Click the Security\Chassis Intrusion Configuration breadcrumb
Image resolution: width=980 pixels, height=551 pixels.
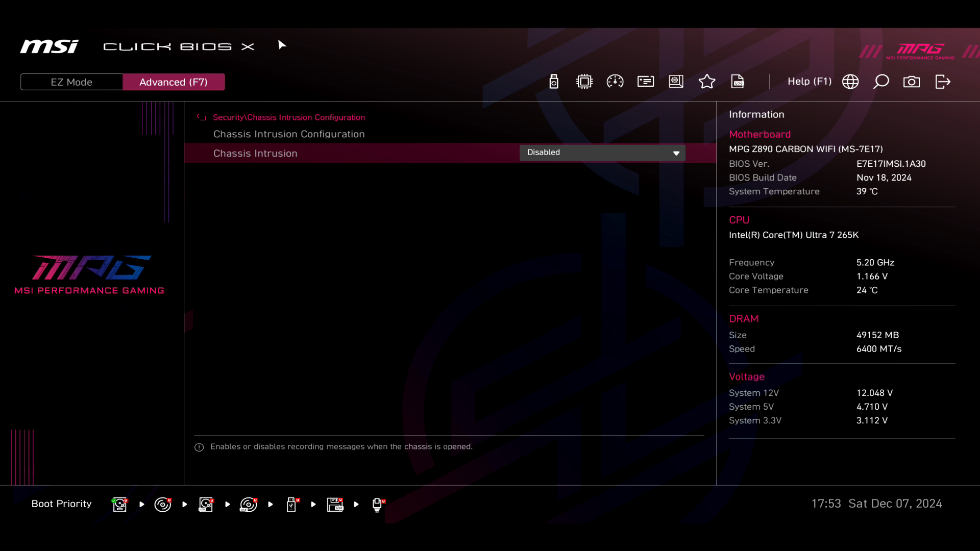pos(289,117)
